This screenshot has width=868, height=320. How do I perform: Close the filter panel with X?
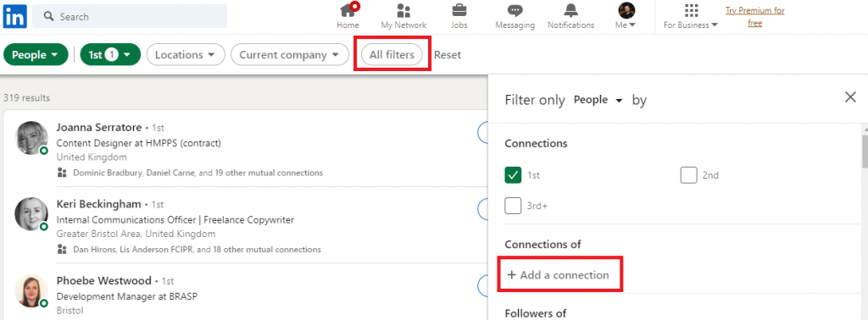(850, 97)
